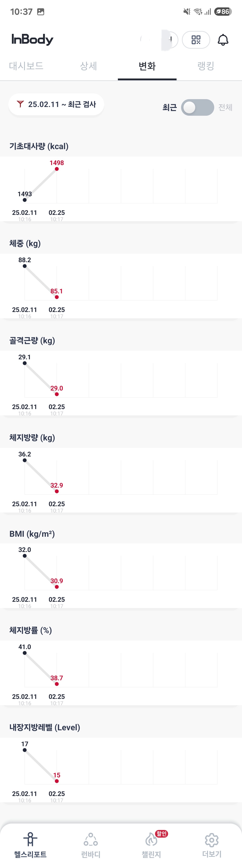Switch to the 상세 tab

click(88, 66)
